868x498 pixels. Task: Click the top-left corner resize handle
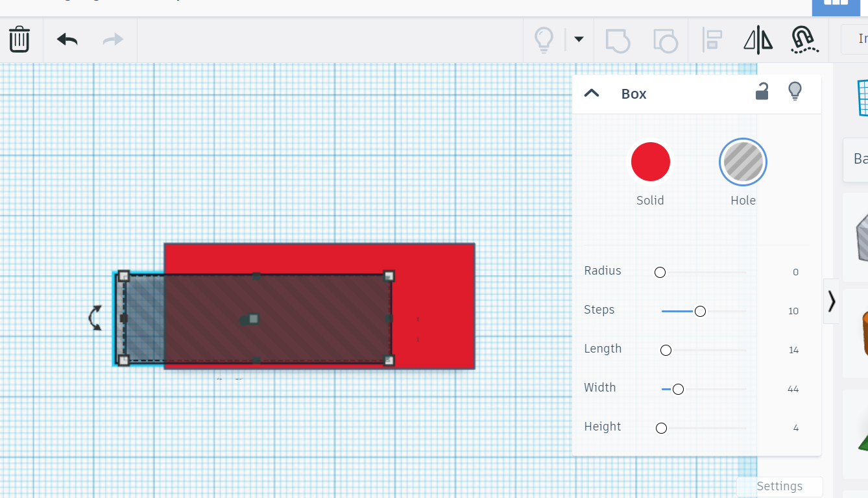(123, 276)
